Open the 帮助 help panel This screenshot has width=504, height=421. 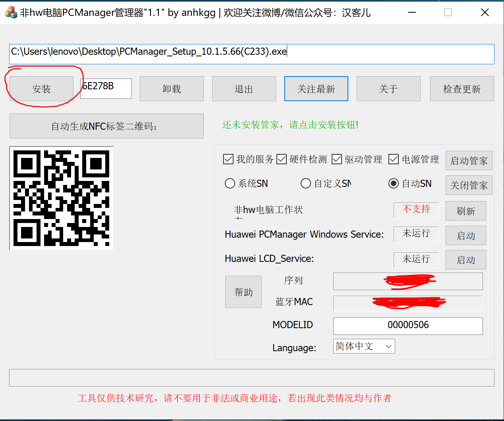pyautogui.click(x=243, y=292)
